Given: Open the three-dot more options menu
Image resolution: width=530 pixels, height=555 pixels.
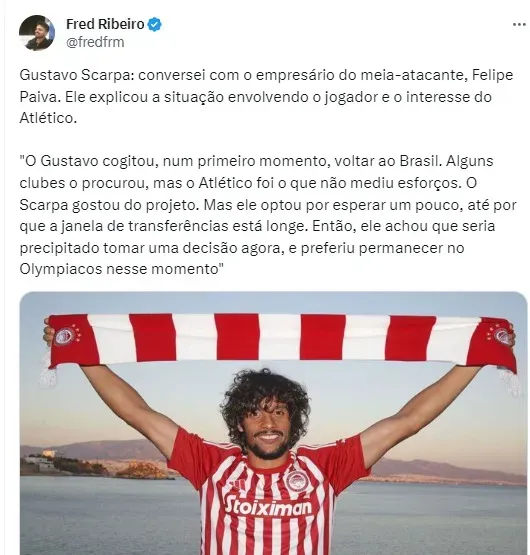Looking at the screenshot, I should point(519,24).
